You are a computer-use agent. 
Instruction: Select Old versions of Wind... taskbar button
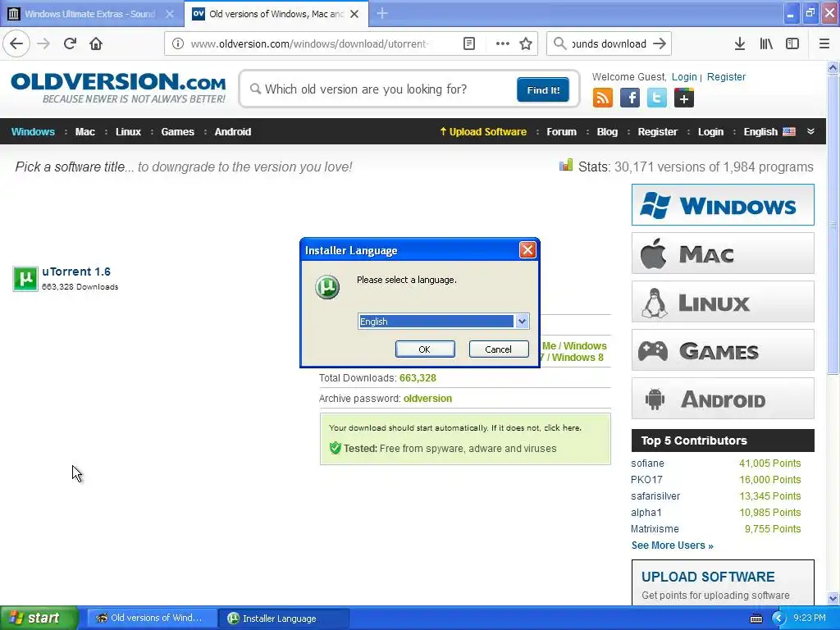(x=153, y=619)
